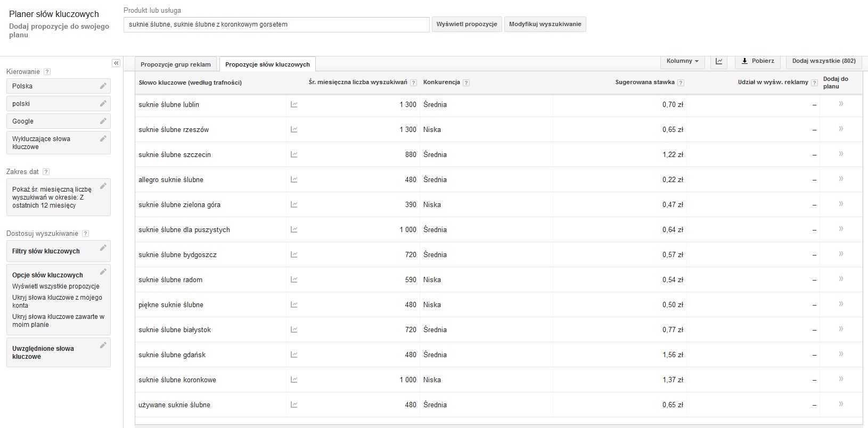This screenshot has width=868, height=428.
Task: Click Dodaj wszystkie (802) button
Action: tap(824, 61)
